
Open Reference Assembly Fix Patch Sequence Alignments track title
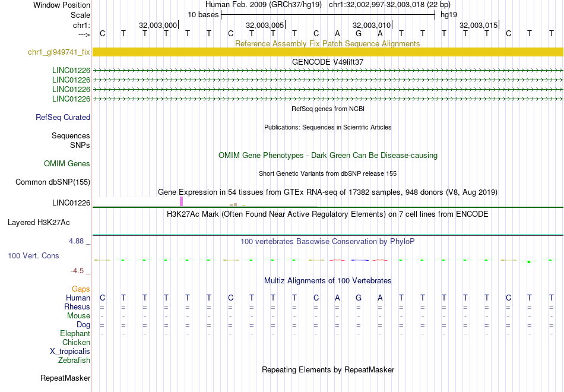[327, 43]
